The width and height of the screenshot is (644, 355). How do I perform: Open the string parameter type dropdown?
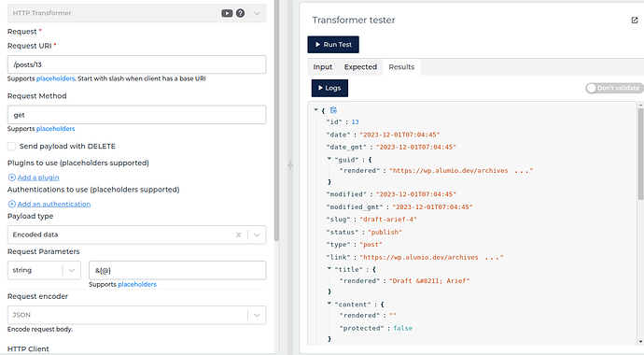pyautogui.click(x=72, y=270)
